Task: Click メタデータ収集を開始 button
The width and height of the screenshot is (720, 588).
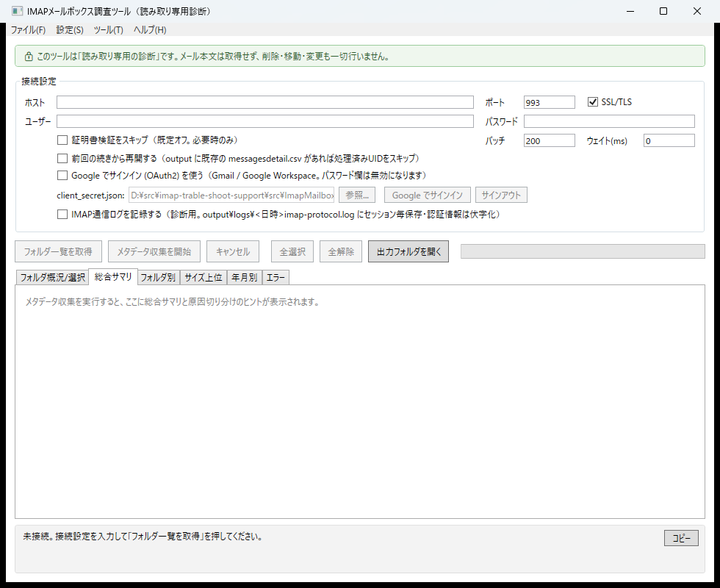Action: pos(154,251)
